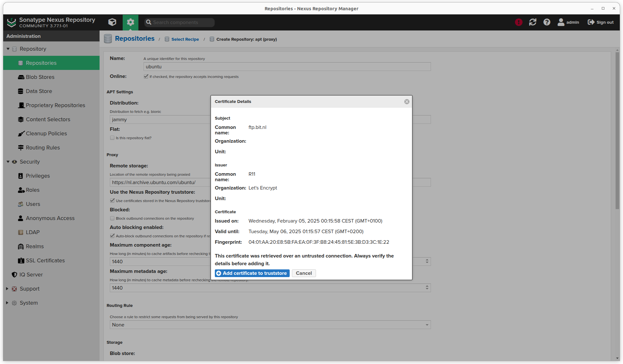Toggle the Online checkbox
The width and height of the screenshot is (623, 364).
[x=146, y=76]
